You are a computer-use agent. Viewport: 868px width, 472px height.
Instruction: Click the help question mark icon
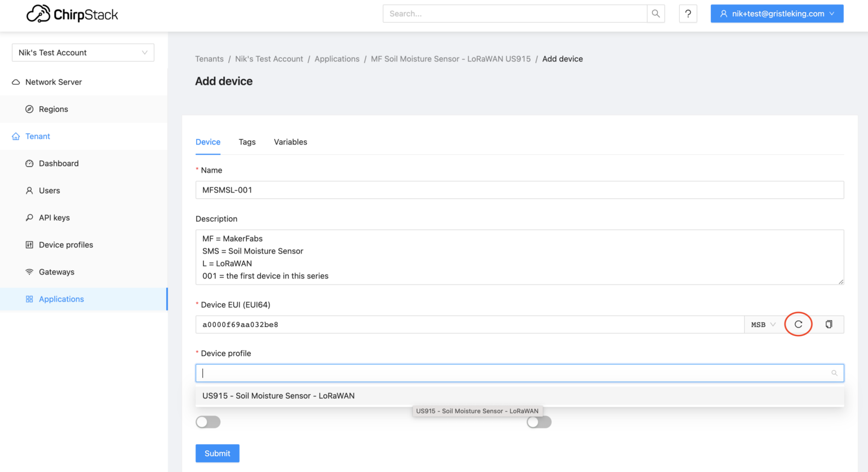point(688,14)
